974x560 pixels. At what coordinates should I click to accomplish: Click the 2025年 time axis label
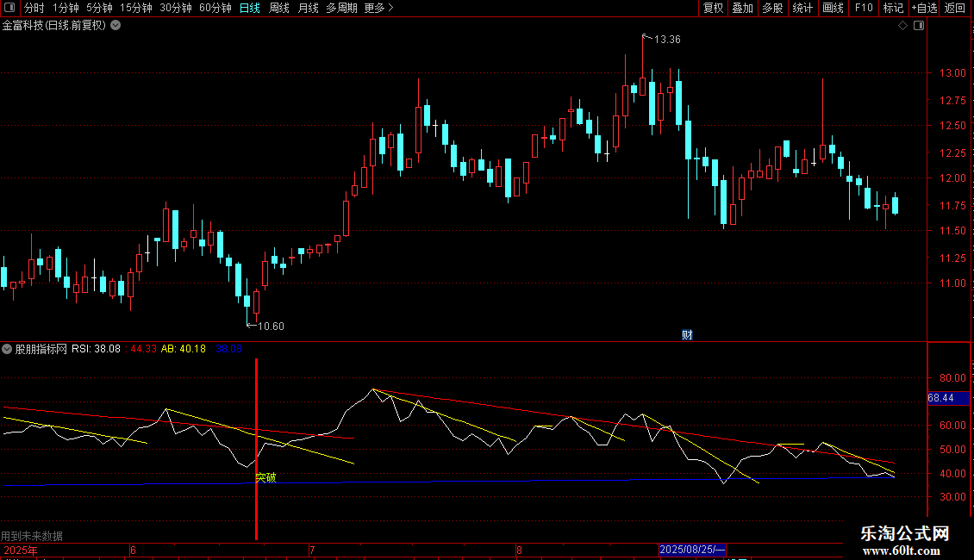pyautogui.click(x=21, y=550)
